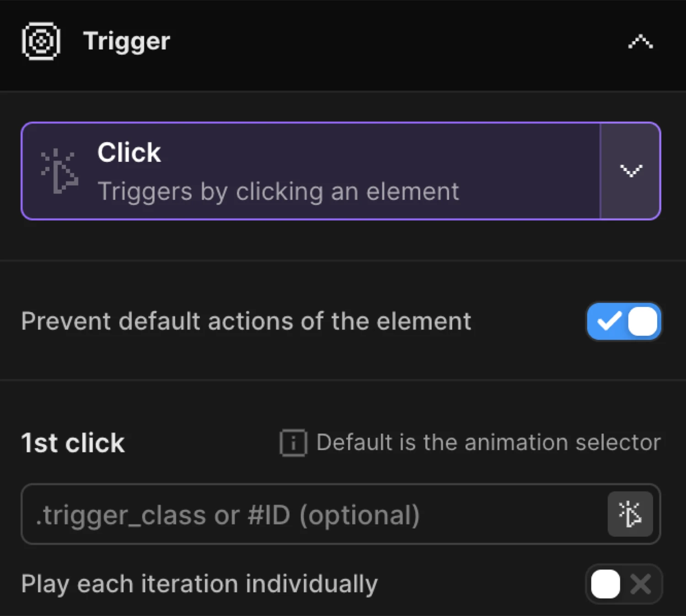Use the element picker icon in selector field
The width and height of the screenshot is (686, 616).
point(631,514)
